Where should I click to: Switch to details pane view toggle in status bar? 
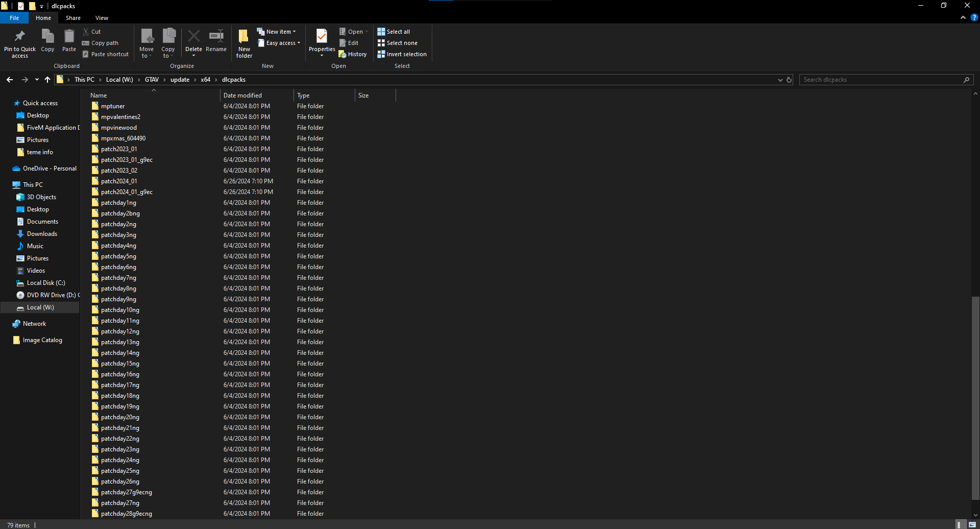click(x=961, y=525)
